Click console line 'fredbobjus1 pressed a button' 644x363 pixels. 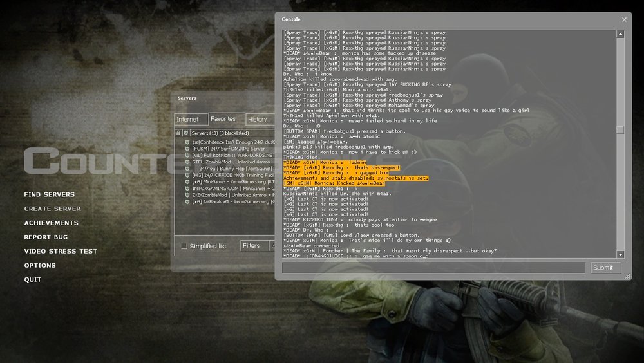344,131
